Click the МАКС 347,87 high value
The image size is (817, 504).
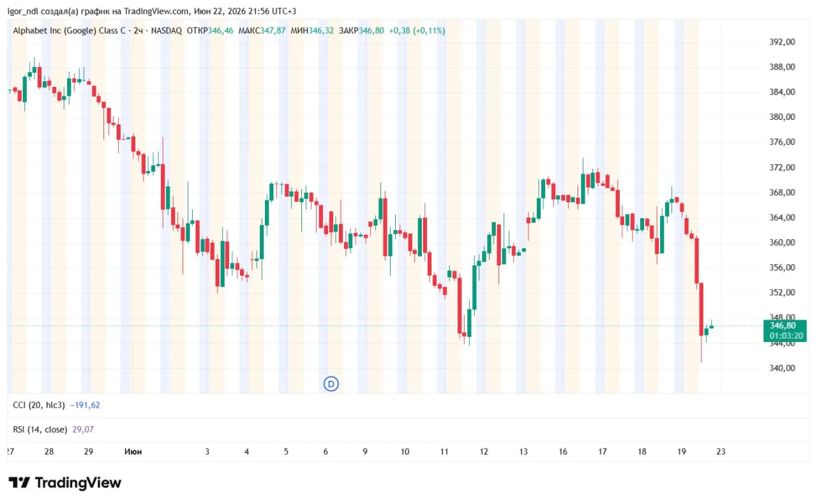[x=262, y=30]
